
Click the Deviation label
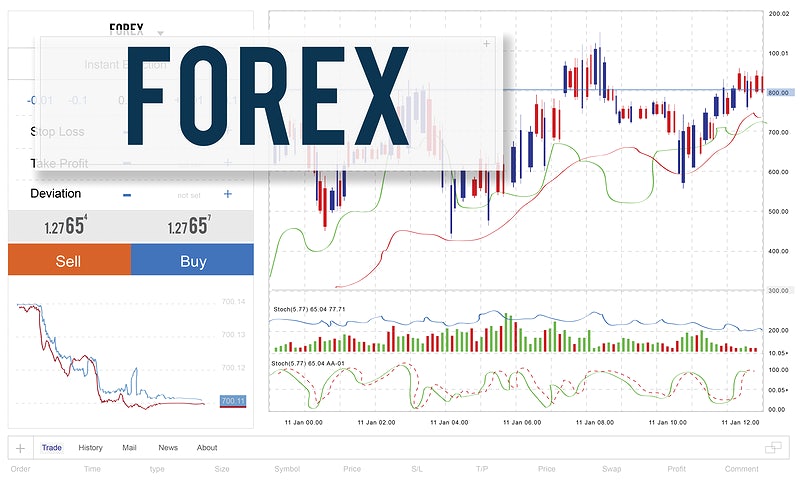[56, 193]
